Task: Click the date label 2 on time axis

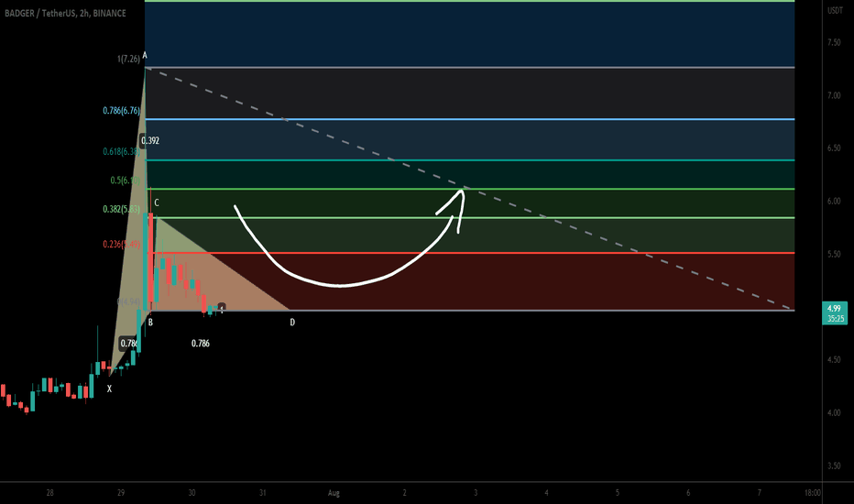Action: [404, 493]
